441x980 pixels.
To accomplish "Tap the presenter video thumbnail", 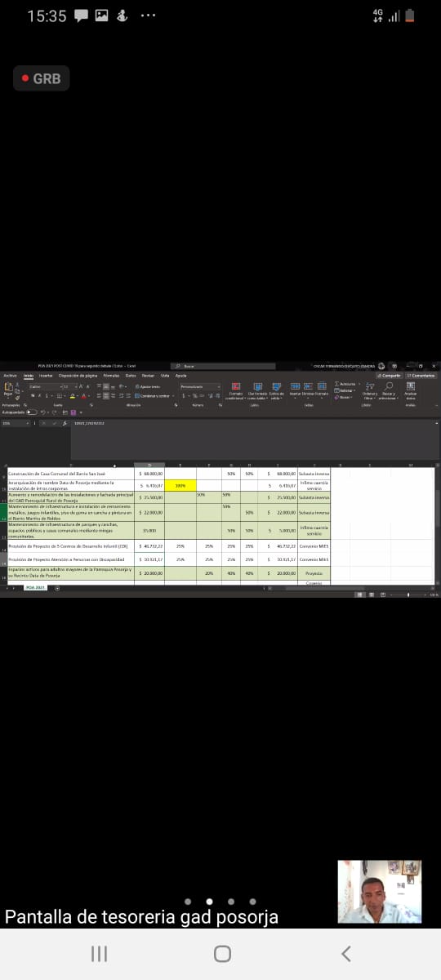I will 380,891.
